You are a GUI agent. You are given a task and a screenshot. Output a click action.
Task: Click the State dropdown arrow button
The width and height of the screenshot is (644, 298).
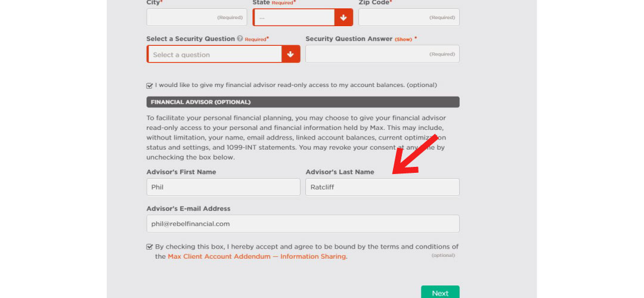(x=344, y=18)
